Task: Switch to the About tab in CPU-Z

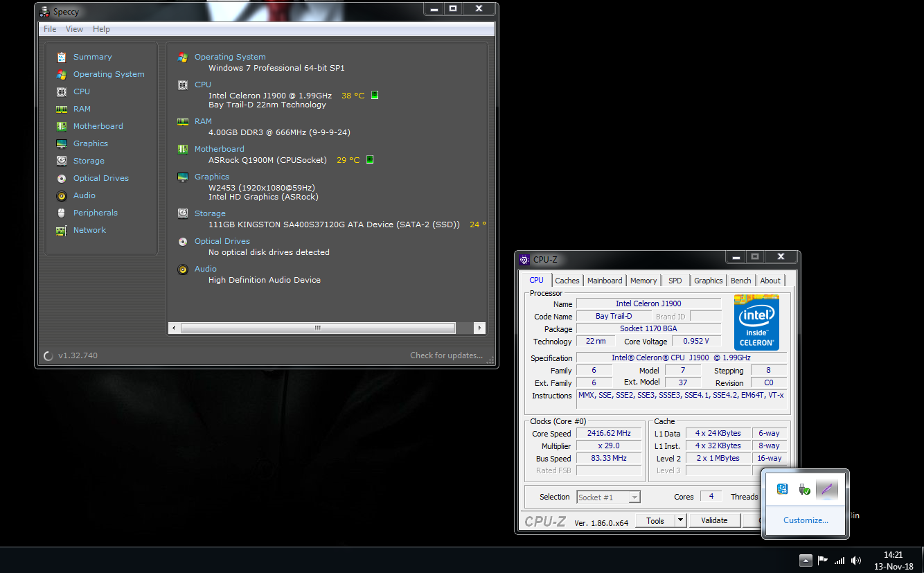Action: click(x=770, y=281)
